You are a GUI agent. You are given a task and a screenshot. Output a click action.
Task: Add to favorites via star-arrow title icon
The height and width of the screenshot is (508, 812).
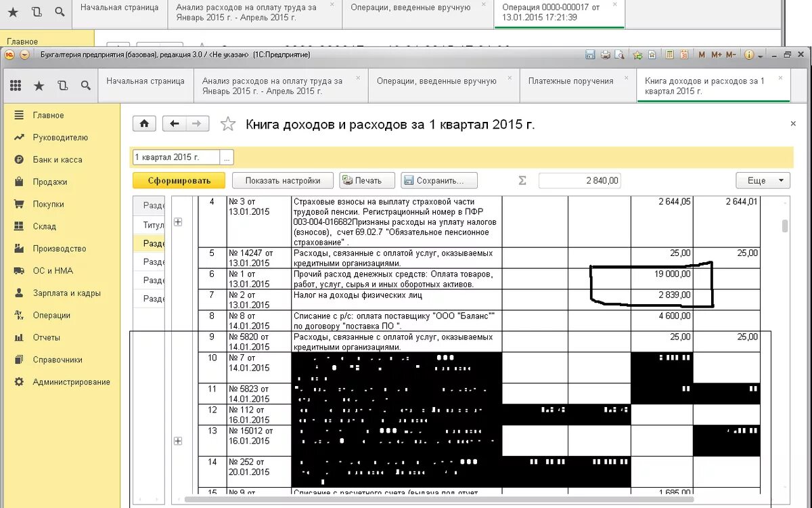637,55
